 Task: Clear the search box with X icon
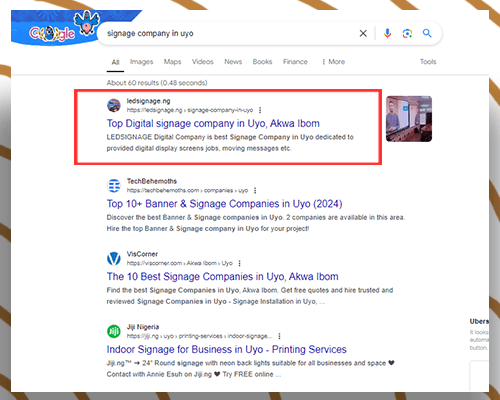[363, 33]
